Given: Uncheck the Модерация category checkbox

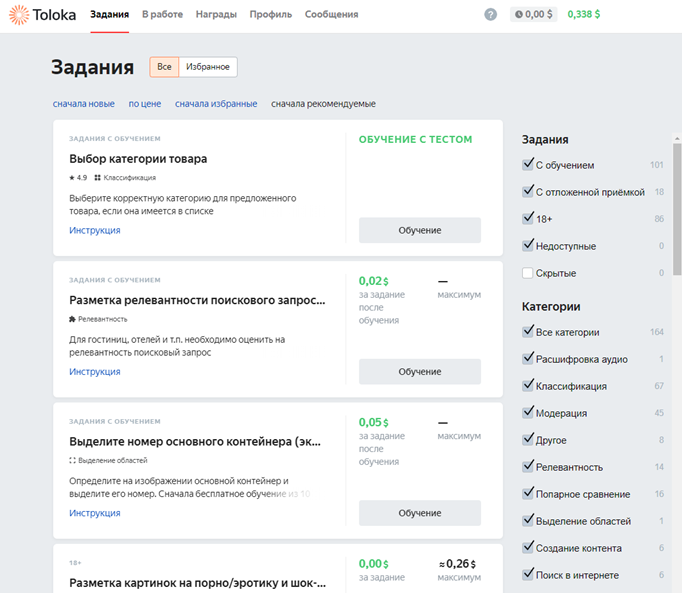Looking at the screenshot, I should pyautogui.click(x=528, y=412).
